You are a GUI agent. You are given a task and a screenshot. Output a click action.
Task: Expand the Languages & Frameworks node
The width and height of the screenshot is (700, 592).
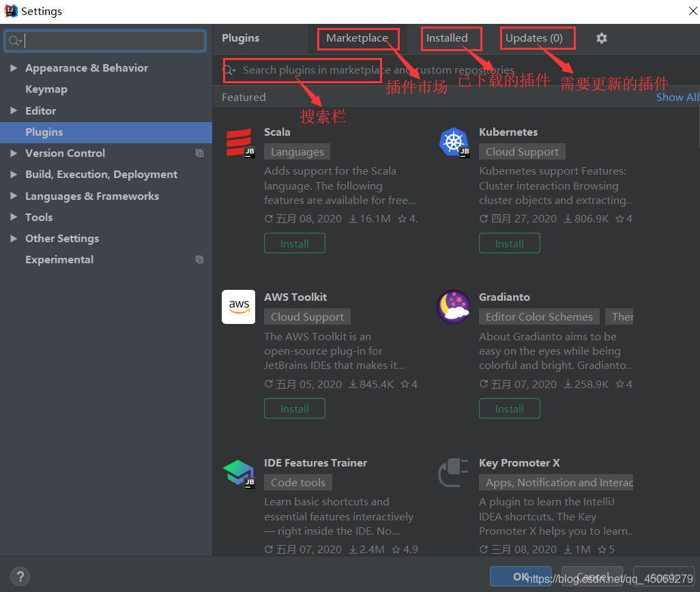tap(14, 196)
